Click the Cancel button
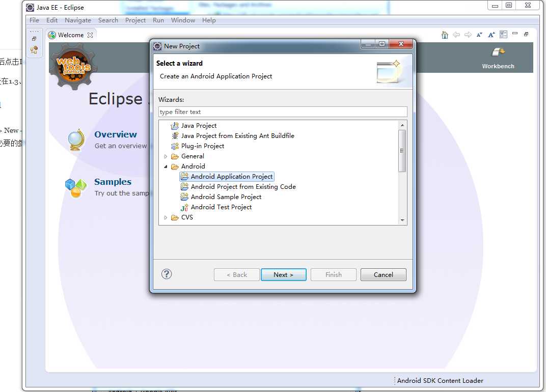The image size is (546, 392). [384, 275]
